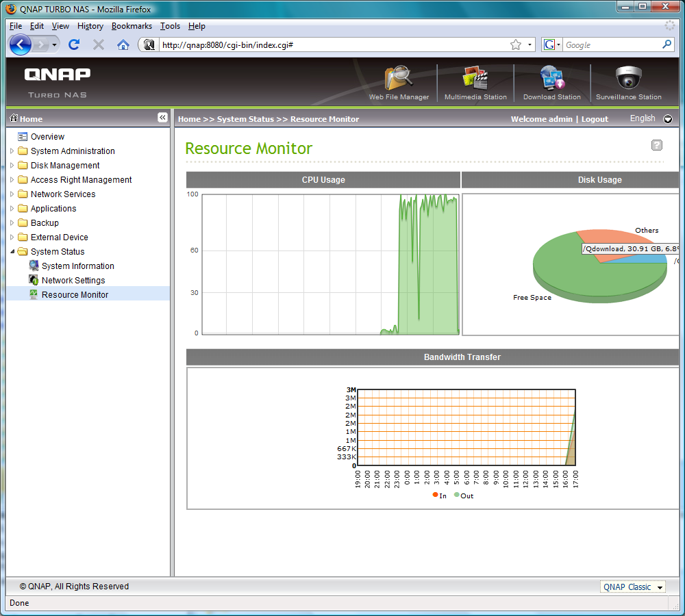
Task: Click the stop loading X icon
Action: coord(99,44)
